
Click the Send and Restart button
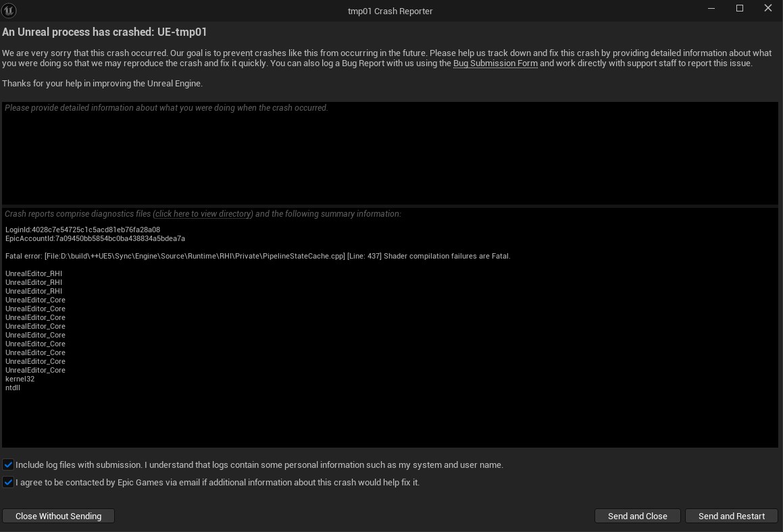point(731,516)
